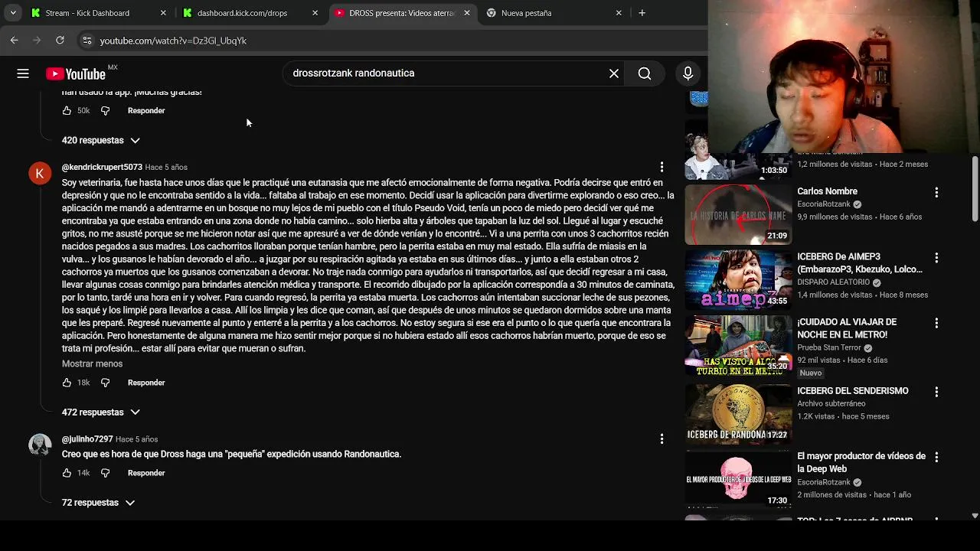This screenshot has height=551, width=980.
Task: Close the Nueva pestaña tab
Action: pyautogui.click(x=619, y=13)
